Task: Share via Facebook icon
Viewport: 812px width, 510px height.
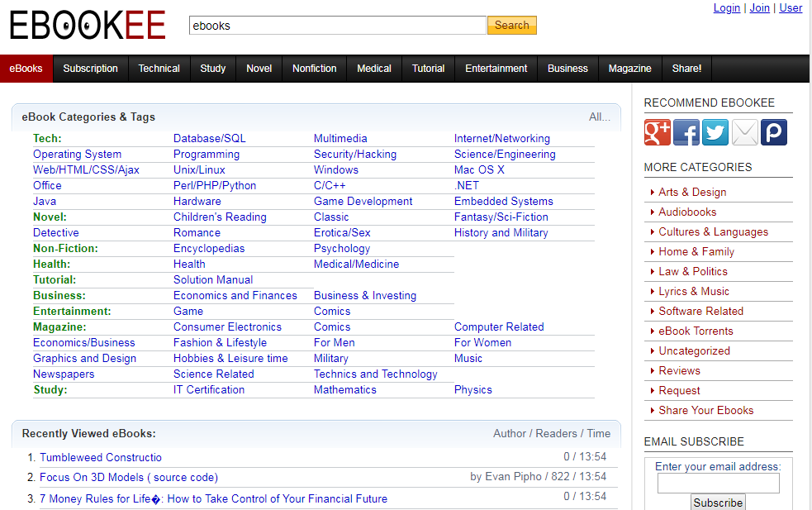Action: tap(686, 131)
